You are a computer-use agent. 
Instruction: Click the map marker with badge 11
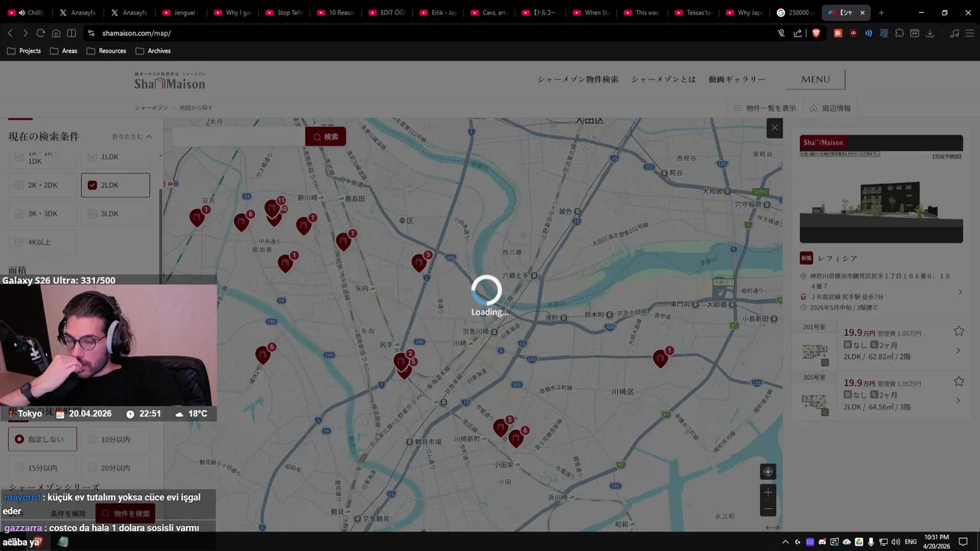(x=273, y=207)
